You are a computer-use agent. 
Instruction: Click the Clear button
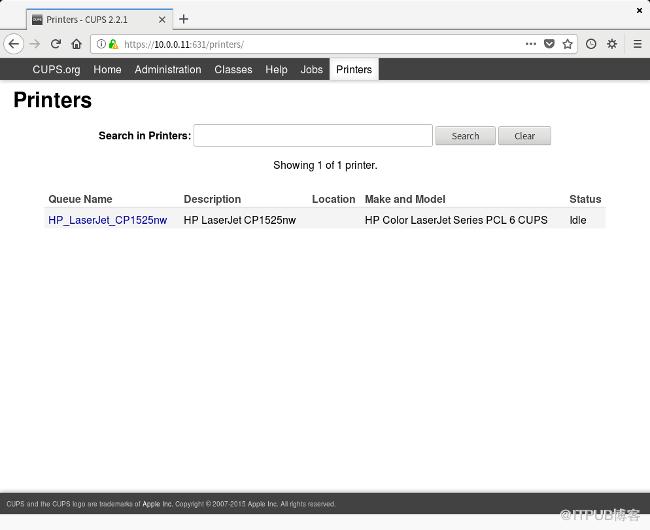point(524,136)
